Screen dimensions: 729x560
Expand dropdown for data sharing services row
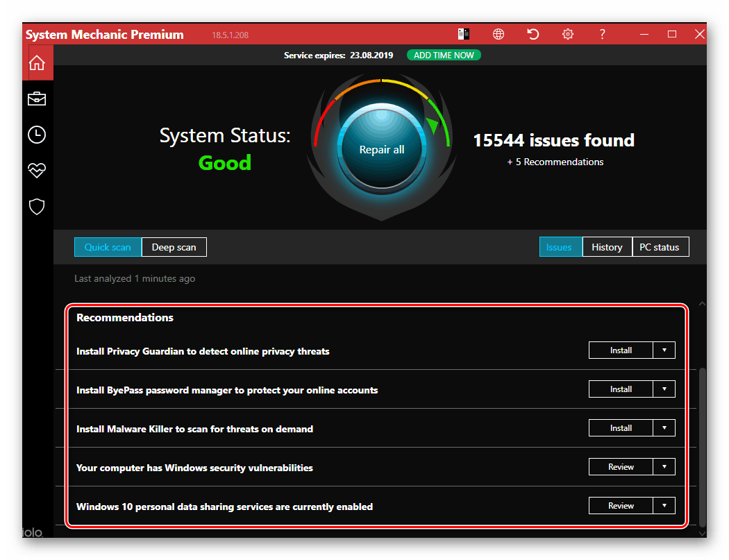click(x=664, y=506)
